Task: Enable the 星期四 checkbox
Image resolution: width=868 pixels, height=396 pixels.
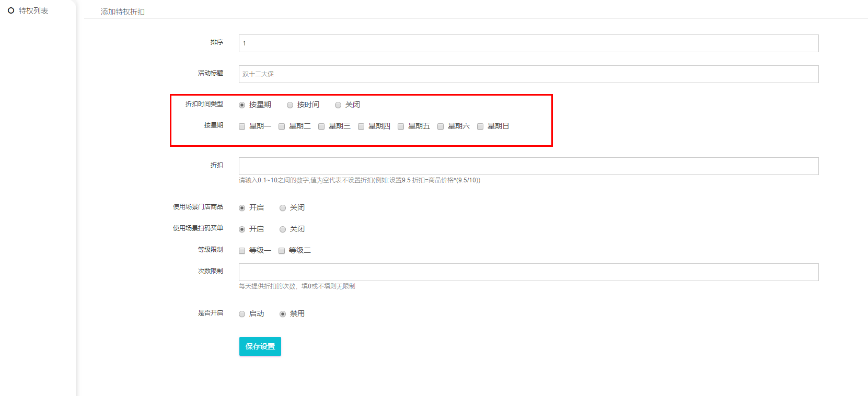Action: tap(361, 126)
